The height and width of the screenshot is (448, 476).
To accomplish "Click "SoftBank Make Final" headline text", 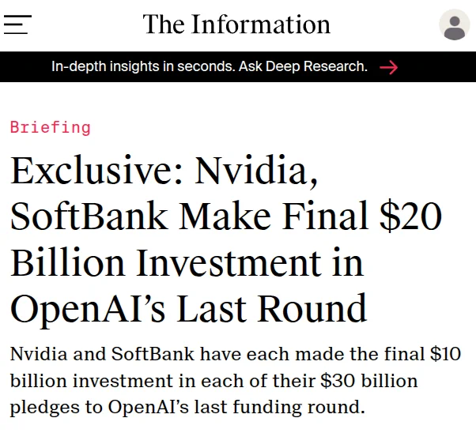I will (190, 216).
